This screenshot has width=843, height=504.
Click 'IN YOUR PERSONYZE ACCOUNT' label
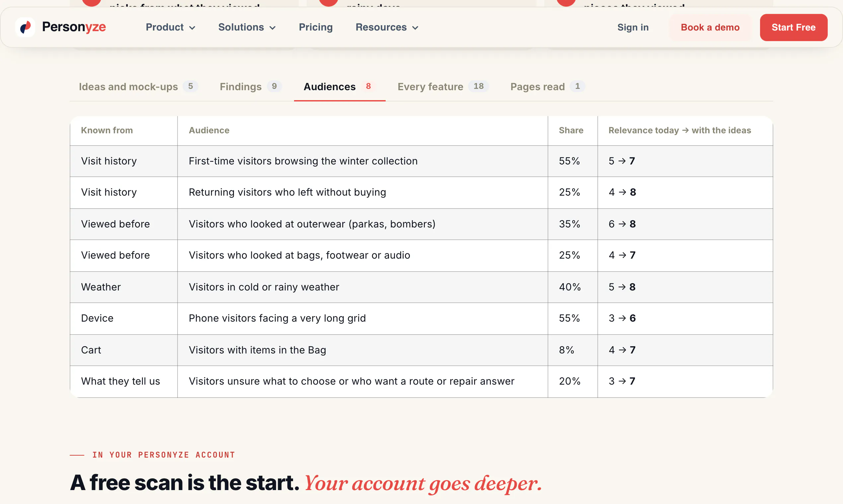pyautogui.click(x=164, y=455)
